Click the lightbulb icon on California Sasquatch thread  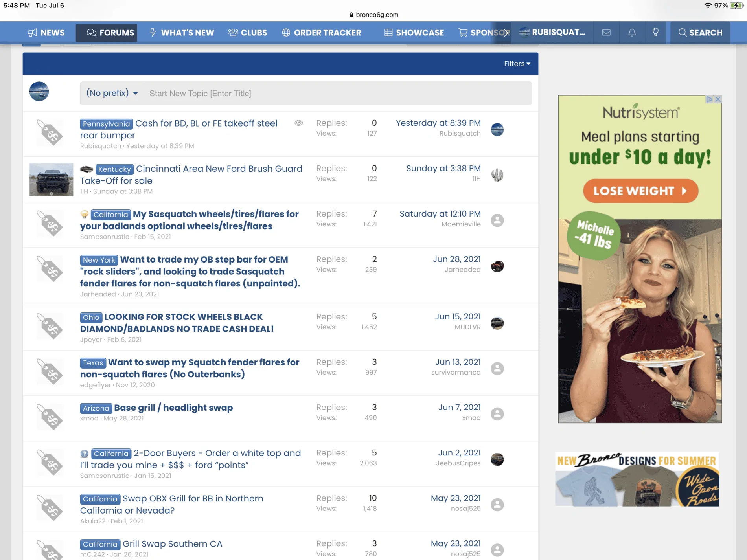(x=84, y=215)
